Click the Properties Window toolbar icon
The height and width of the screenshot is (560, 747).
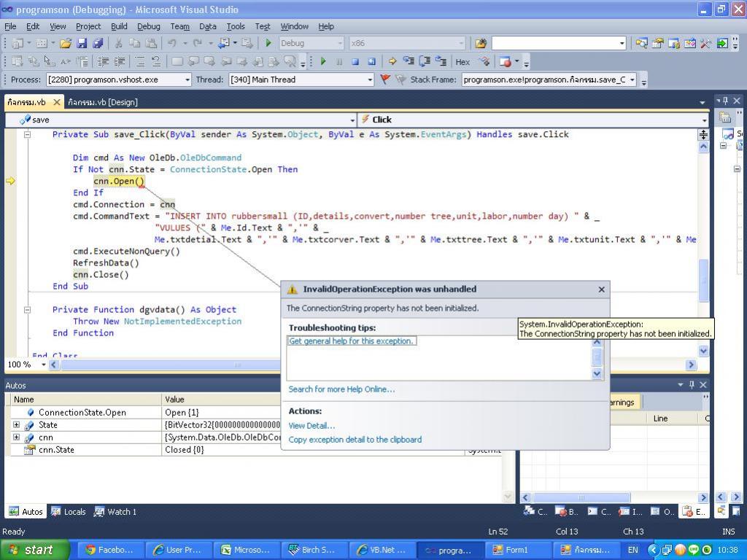point(658,43)
